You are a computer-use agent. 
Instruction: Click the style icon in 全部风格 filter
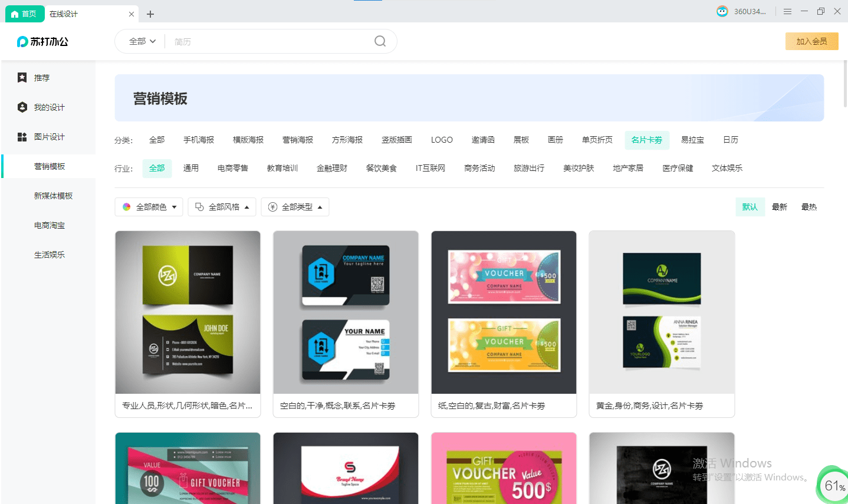[199, 207]
